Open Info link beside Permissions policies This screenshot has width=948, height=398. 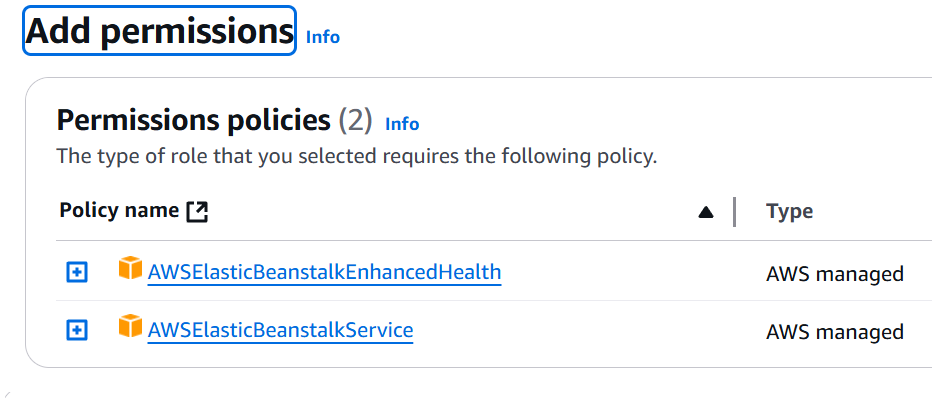[402, 124]
